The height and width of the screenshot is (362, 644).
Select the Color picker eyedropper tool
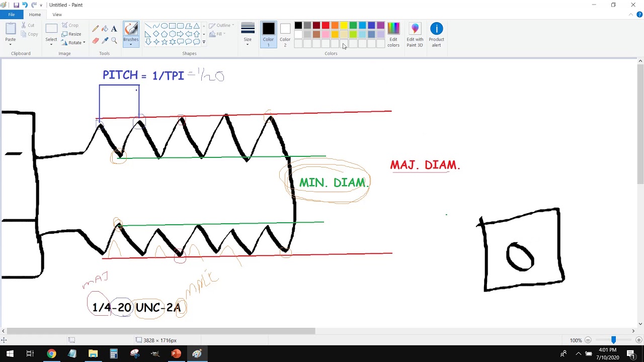point(105,41)
